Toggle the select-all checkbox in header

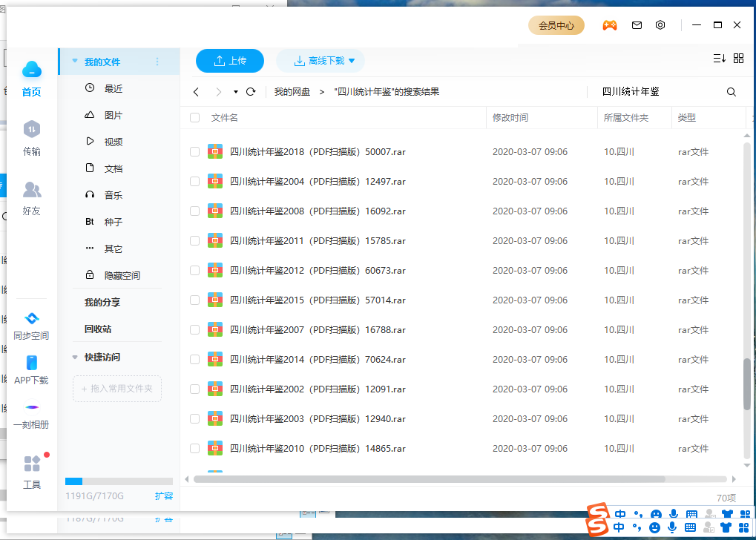195,118
